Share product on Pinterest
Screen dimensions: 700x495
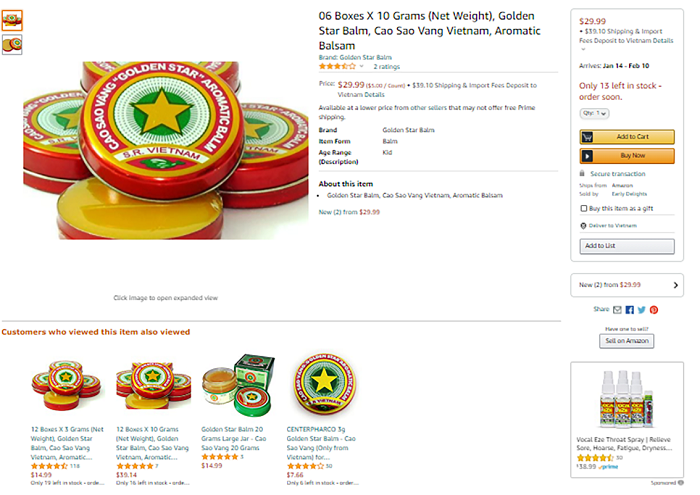tap(653, 310)
